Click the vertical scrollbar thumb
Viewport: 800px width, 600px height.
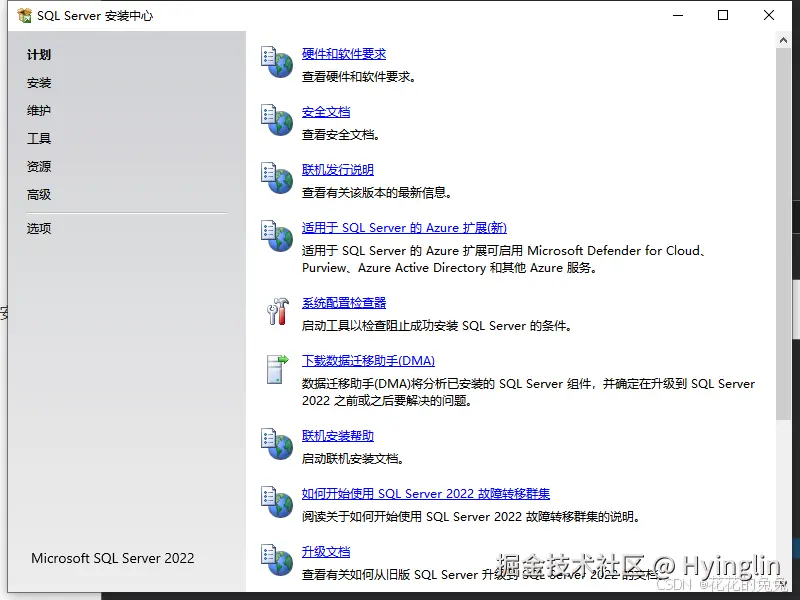tap(783, 234)
